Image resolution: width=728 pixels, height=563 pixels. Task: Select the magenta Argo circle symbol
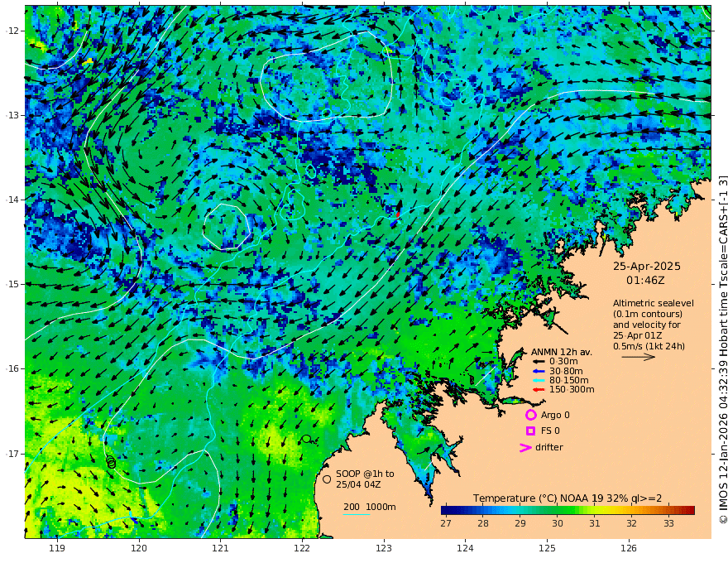pos(530,415)
